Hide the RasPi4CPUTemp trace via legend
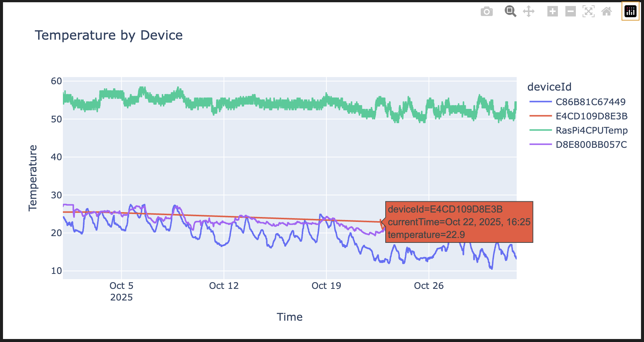Screen dimensions: 644x342 click(591, 130)
